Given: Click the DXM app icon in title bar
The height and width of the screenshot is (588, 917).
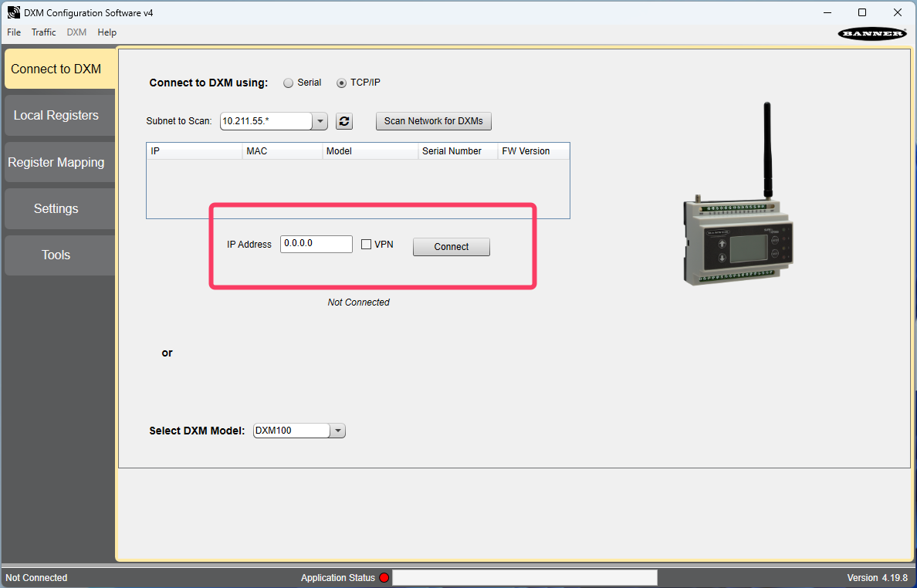Looking at the screenshot, I should tap(13, 12).
